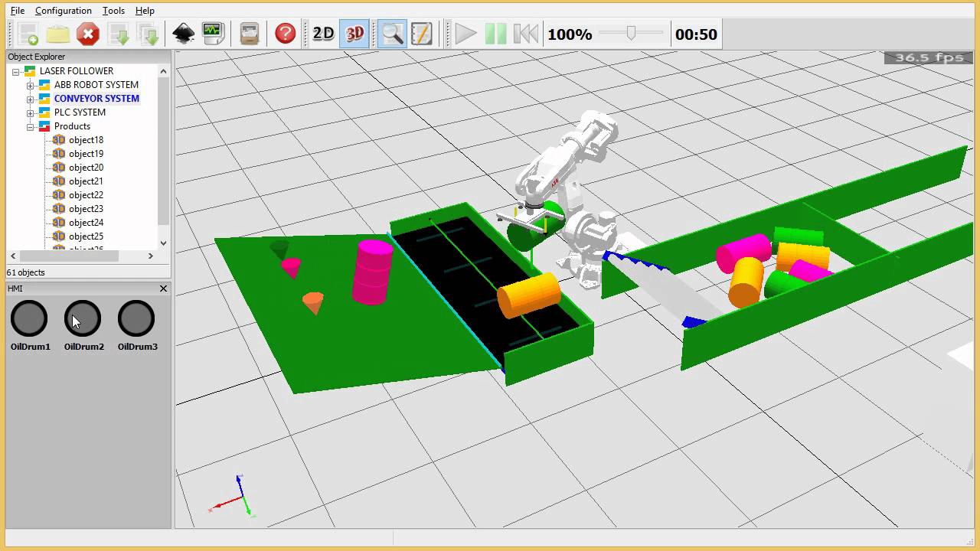Collapse the LASER FOLLOWER root node
The height and width of the screenshot is (551, 980).
point(16,71)
